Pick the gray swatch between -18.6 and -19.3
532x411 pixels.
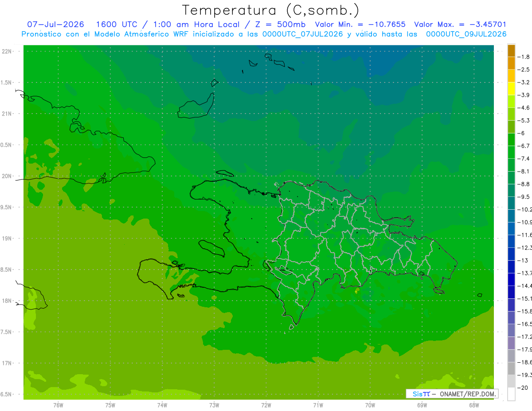point(511,369)
